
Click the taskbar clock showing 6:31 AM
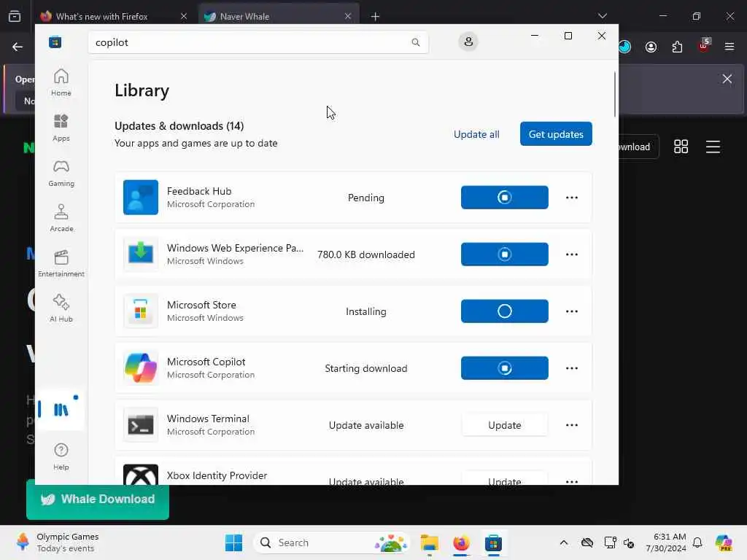tap(666, 542)
